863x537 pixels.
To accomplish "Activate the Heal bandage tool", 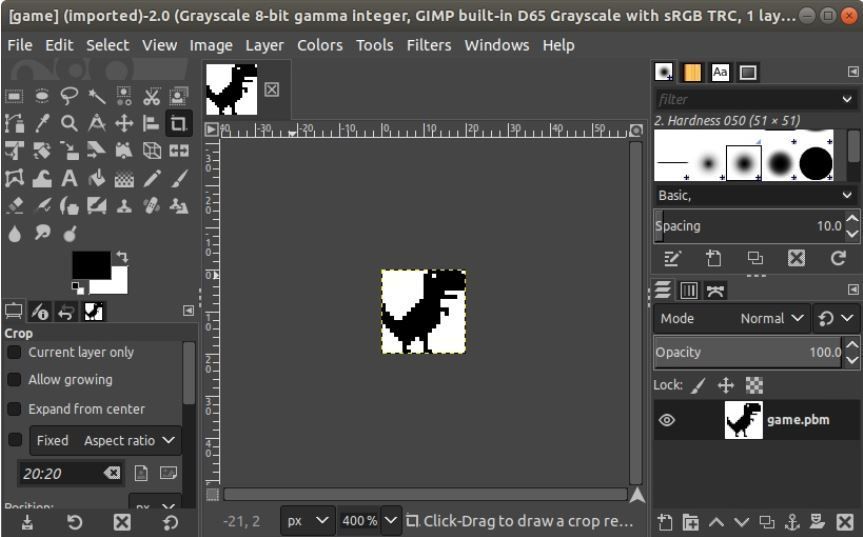I will coord(151,206).
